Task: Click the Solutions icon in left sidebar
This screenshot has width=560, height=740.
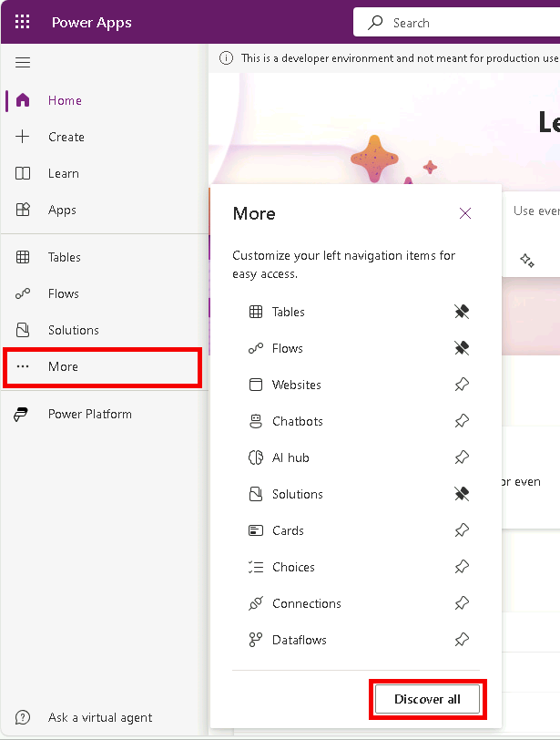Action: point(23,330)
